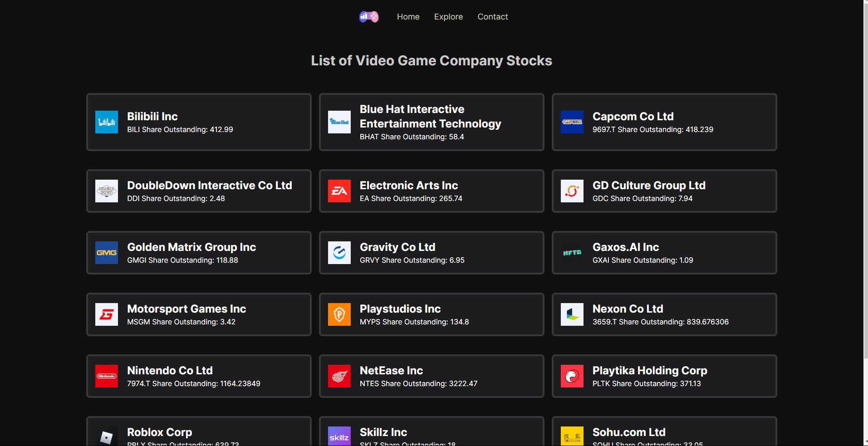Click the Electronic Arts EA logo

[339, 191]
